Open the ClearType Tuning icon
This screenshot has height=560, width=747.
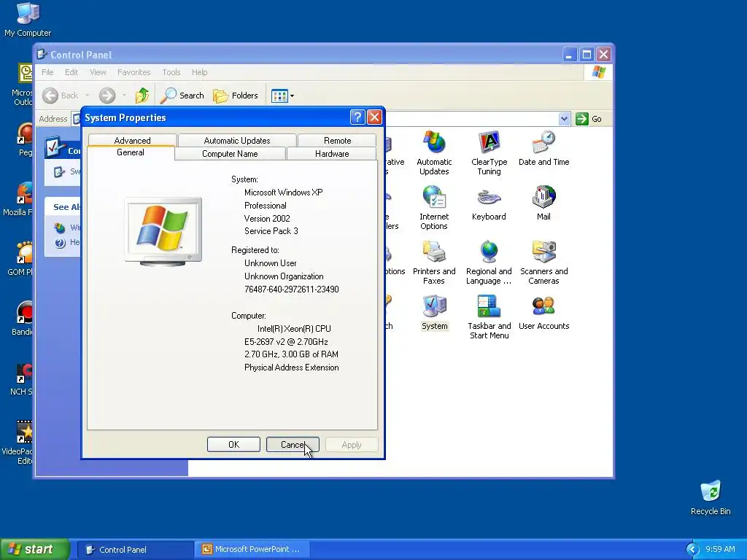pyautogui.click(x=489, y=152)
